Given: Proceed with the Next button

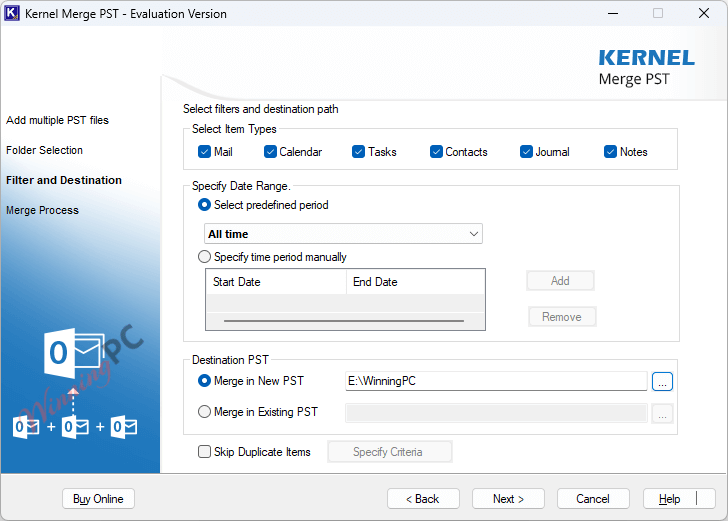Looking at the screenshot, I should point(508,499).
